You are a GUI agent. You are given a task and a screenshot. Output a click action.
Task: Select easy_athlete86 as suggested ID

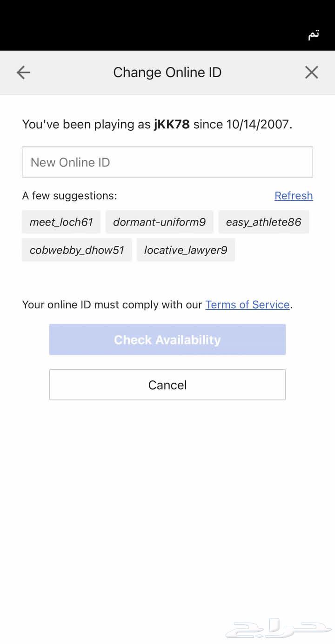point(263,222)
